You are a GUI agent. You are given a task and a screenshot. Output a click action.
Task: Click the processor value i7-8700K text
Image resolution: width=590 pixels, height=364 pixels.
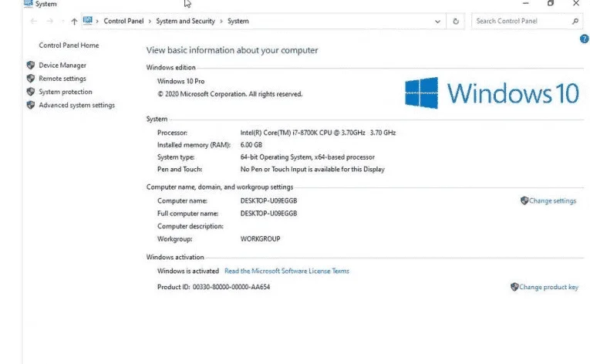(318, 133)
